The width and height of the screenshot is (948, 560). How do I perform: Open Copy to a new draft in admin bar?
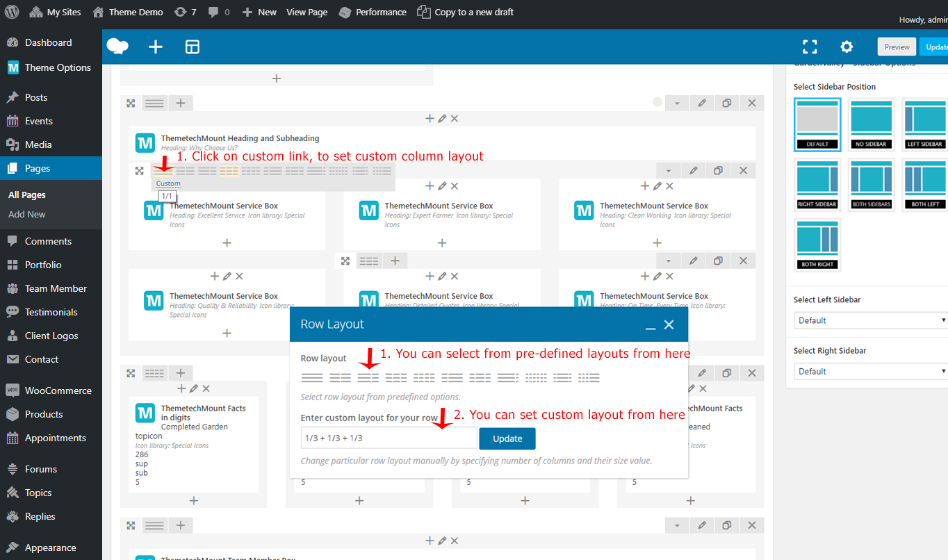[x=466, y=12]
